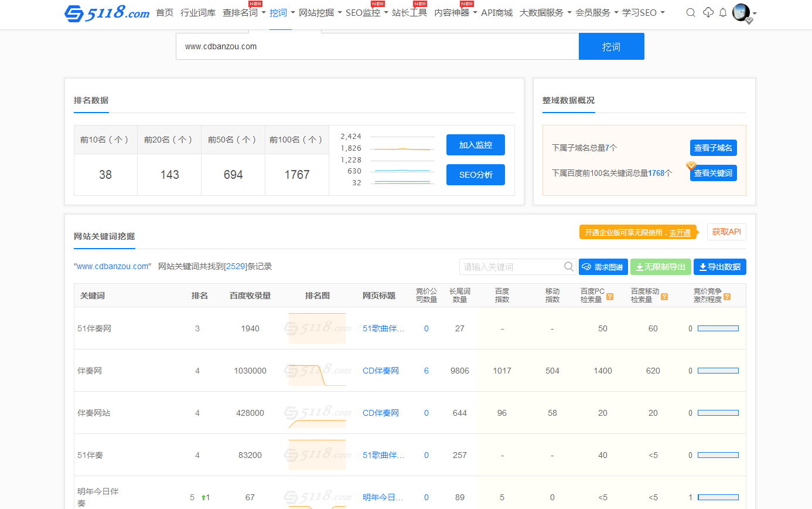Screen dimensions: 812x509
Task: Open the 5118.com logo homepage
Action: point(107,12)
